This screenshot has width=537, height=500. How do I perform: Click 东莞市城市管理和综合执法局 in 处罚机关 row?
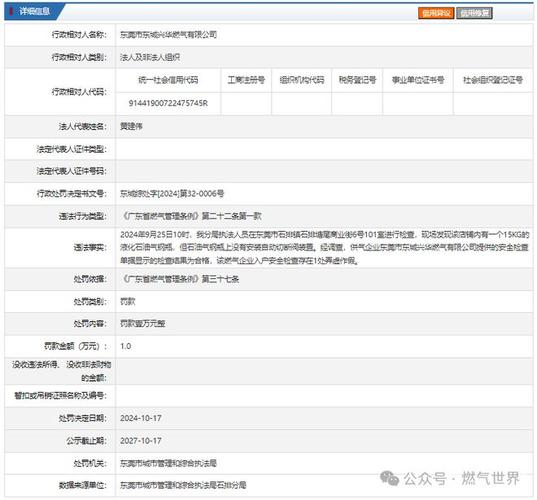(168, 463)
